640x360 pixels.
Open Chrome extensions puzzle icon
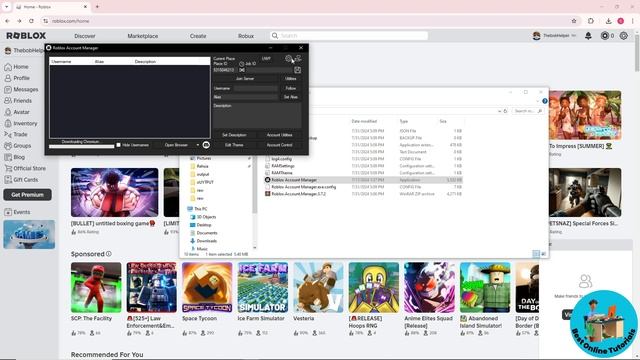tap(591, 21)
